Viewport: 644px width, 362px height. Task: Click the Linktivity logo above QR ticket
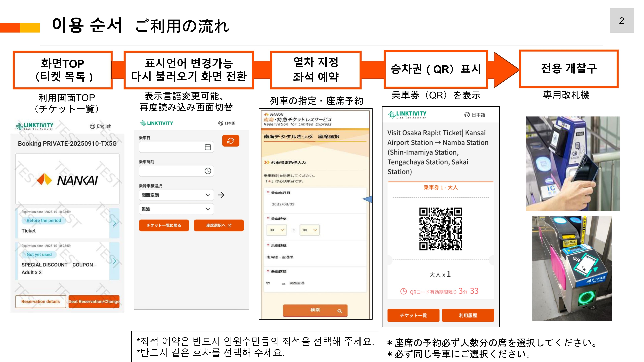click(407, 115)
